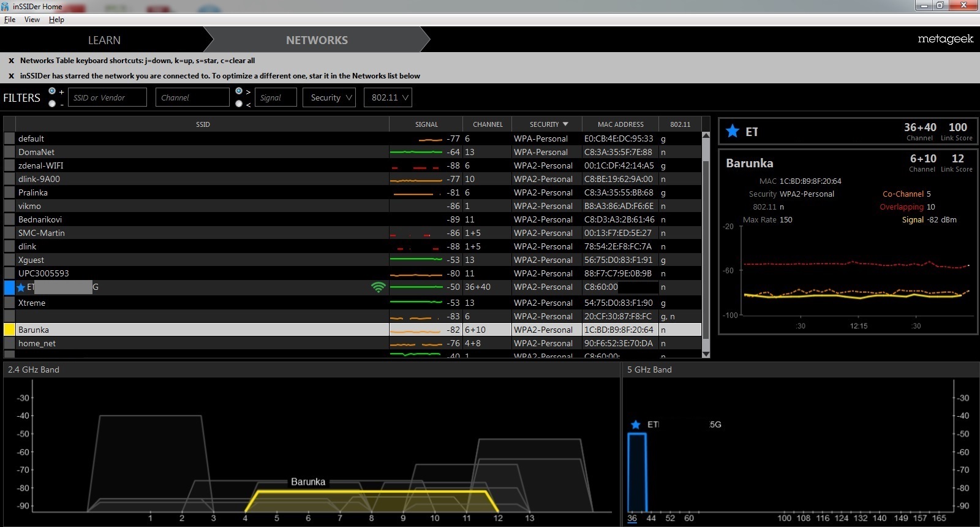Image resolution: width=980 pixels, height=527 pixels.
Task: Open the Security filter dropdown
Action: (331, 97)
